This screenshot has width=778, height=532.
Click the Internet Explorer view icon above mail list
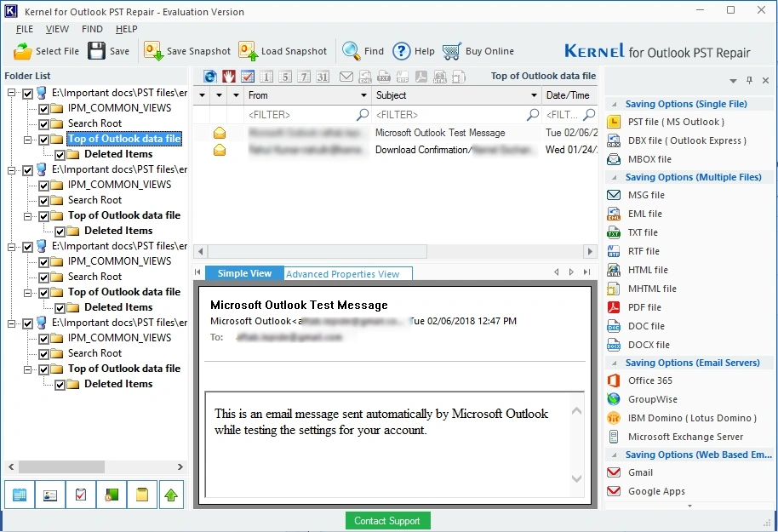210,77
